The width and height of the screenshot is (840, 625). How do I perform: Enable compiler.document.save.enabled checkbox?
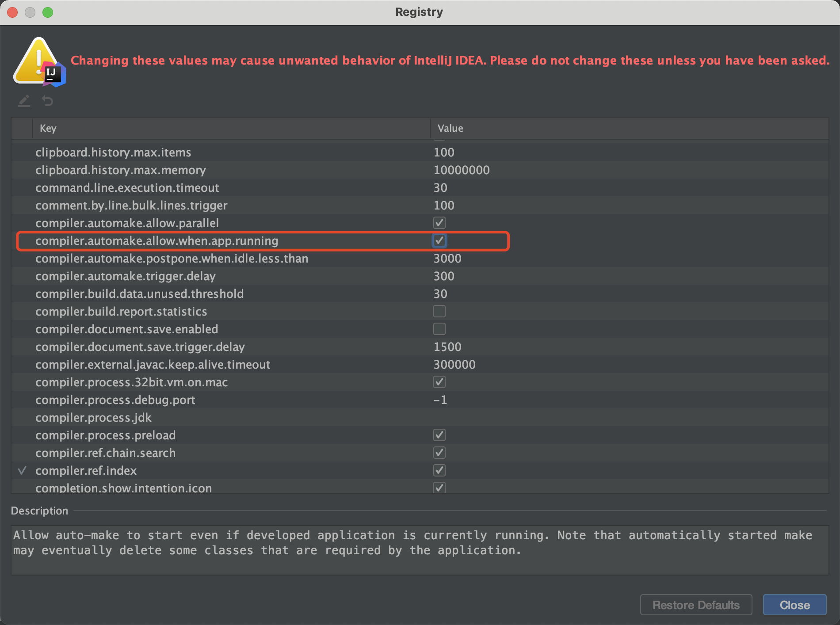point(439,329)
